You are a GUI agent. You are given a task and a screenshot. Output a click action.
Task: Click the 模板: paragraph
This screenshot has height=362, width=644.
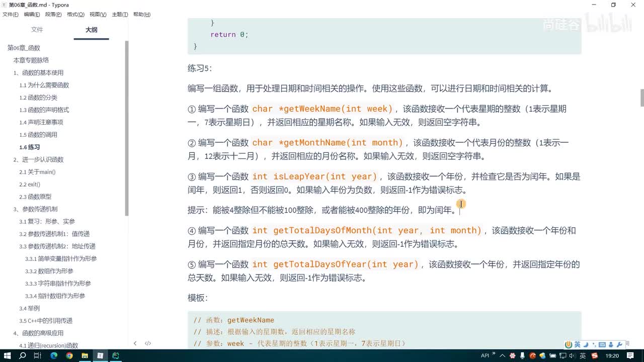point(198,298)
